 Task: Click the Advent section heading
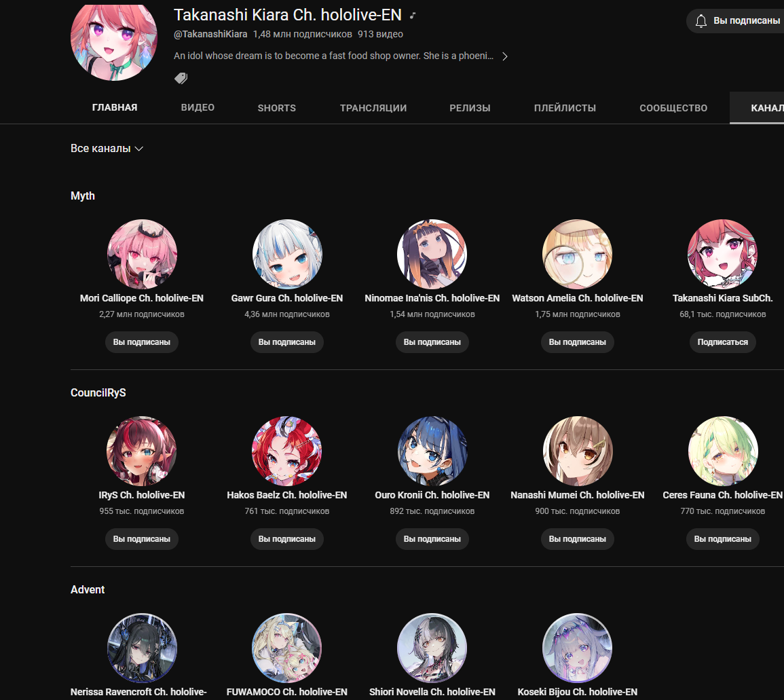point(88,589)
